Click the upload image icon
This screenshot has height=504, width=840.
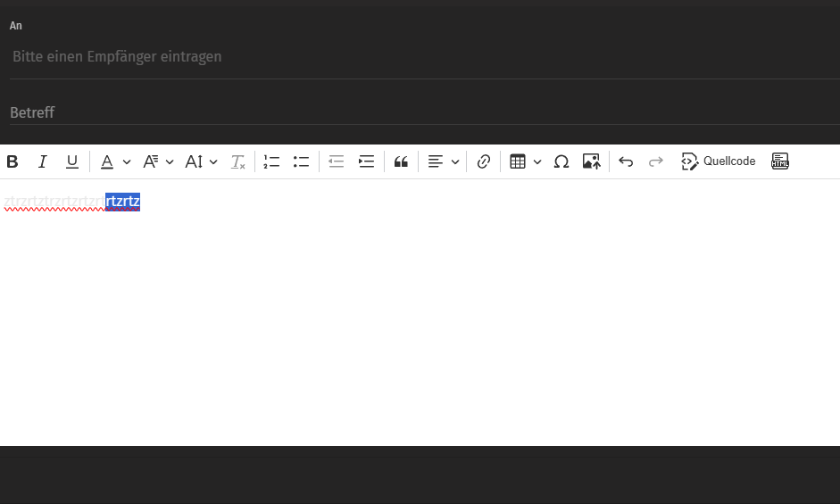click(591, 161)
